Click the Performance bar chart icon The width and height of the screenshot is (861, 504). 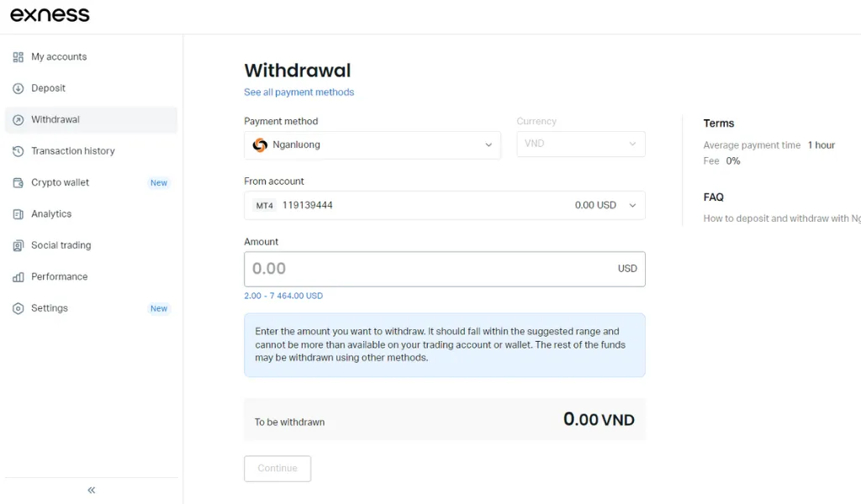[x=18, y=277]
